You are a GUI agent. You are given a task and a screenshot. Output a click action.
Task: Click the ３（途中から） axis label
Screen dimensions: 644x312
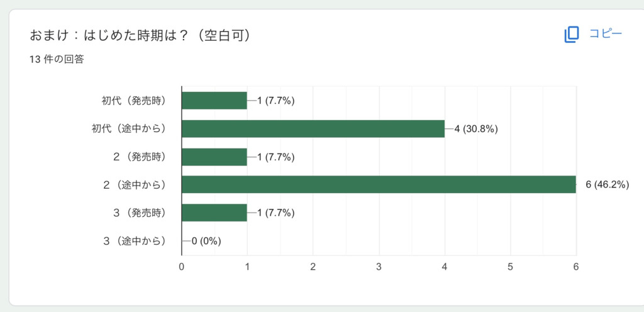pyautogui.click(x=134, y=240)
